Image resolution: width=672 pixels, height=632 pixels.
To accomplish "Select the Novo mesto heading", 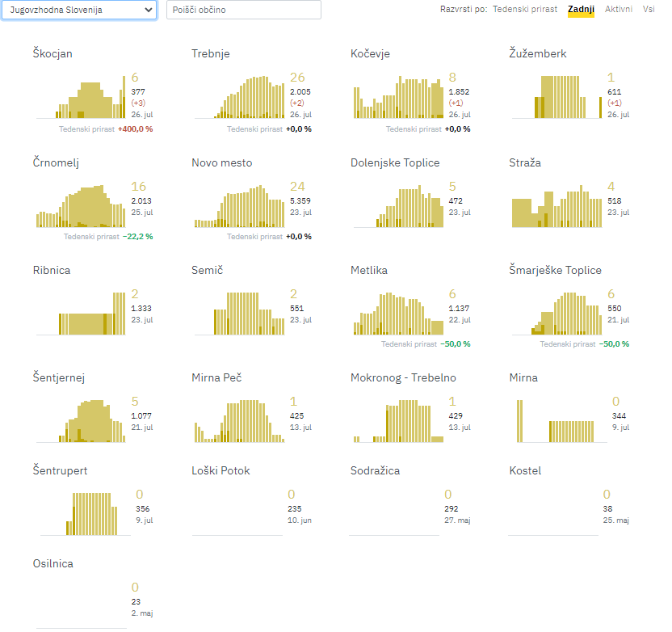I will click(x=221, y=163).
